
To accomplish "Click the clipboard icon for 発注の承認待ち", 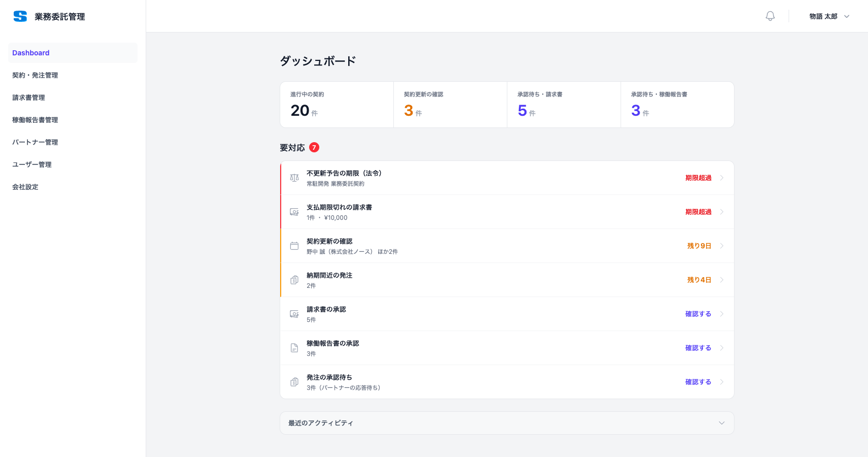I will 294,382.
